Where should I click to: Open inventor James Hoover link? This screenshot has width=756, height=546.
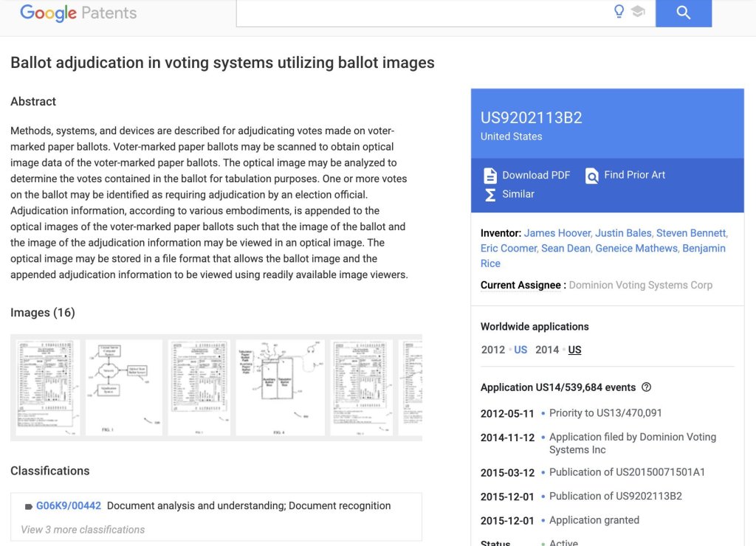[x=557, y=233]
